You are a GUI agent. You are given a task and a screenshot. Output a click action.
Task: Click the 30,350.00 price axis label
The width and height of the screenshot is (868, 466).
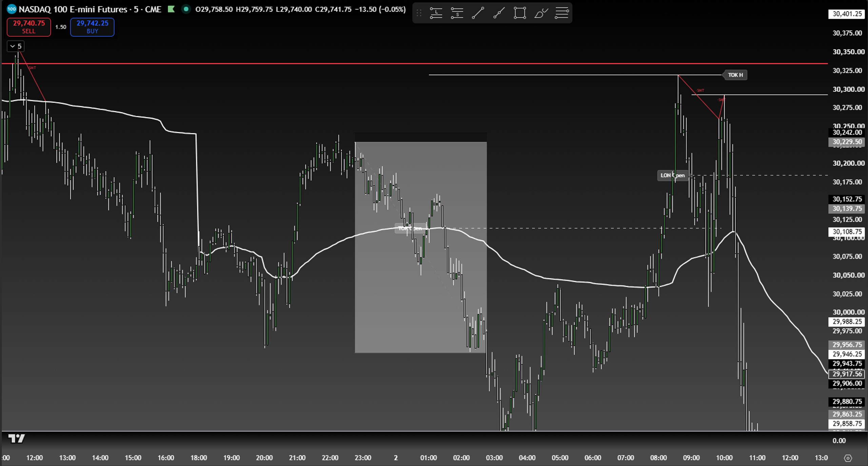pos(849,52)
